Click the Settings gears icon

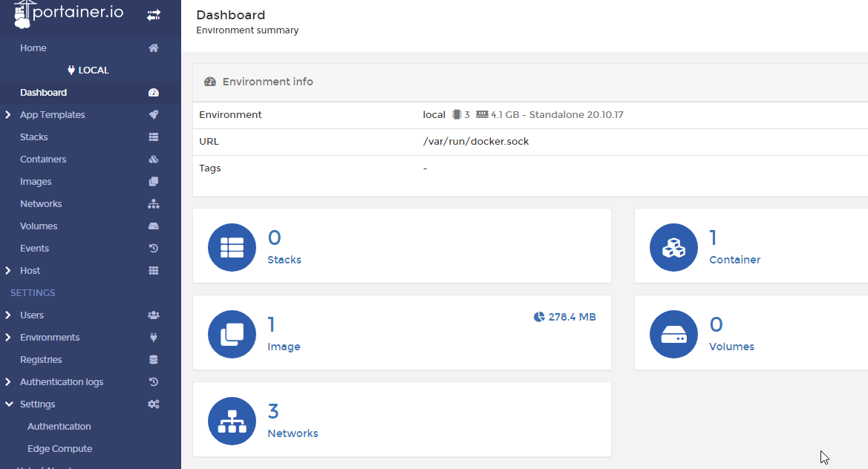(x=154, y=404)
